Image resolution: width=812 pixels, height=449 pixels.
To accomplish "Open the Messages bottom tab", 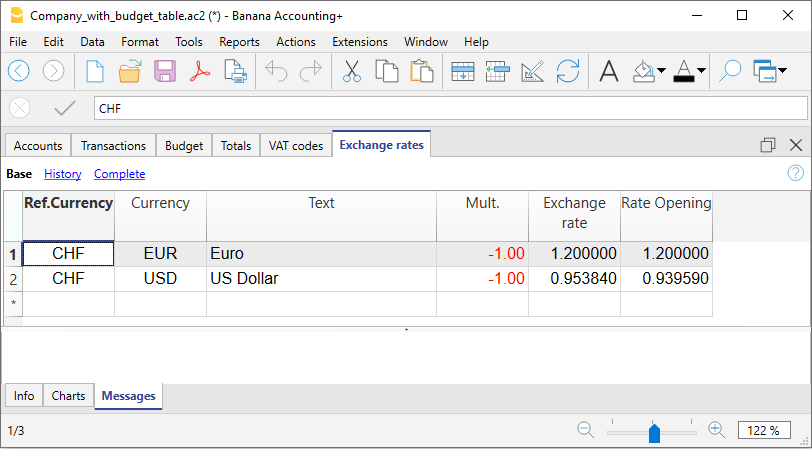I will [x=128, y=396].
